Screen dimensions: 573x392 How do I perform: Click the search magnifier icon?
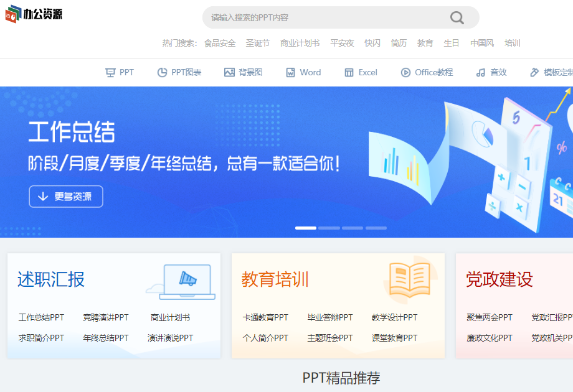457,17
